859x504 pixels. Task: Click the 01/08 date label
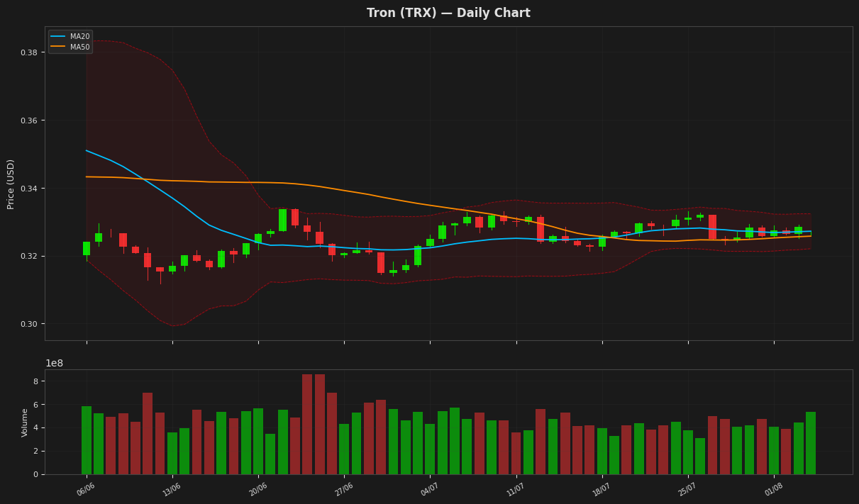click(x=774, y=489)
